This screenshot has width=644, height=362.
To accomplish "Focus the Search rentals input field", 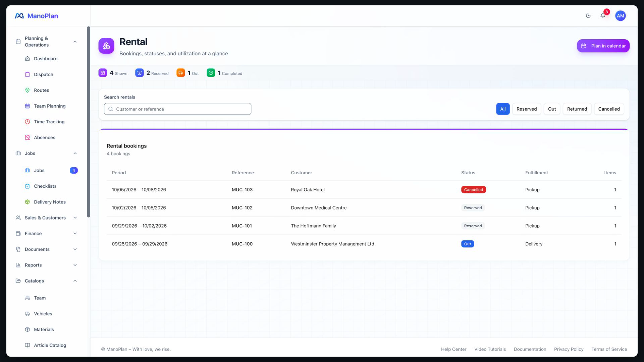I will (x=177, y=109).
